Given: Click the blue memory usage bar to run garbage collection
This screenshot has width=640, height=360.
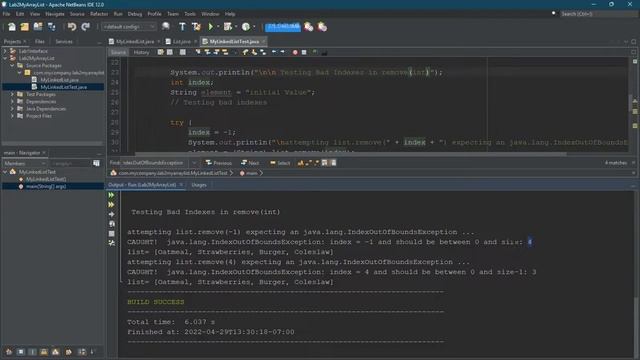Looking at the screenshot, I should [x=283, y=27].
